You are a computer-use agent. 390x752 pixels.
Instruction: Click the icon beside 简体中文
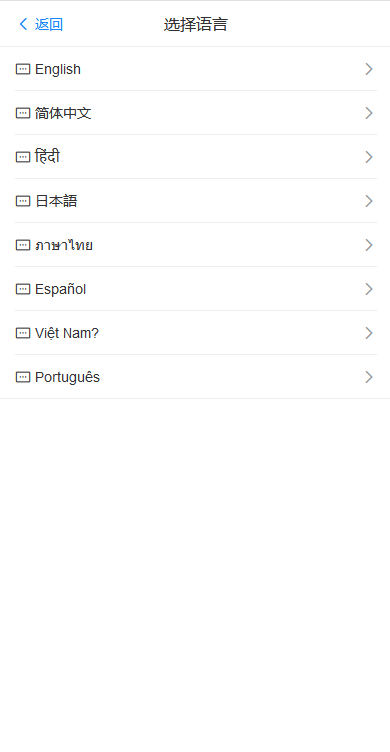[23, 113]
